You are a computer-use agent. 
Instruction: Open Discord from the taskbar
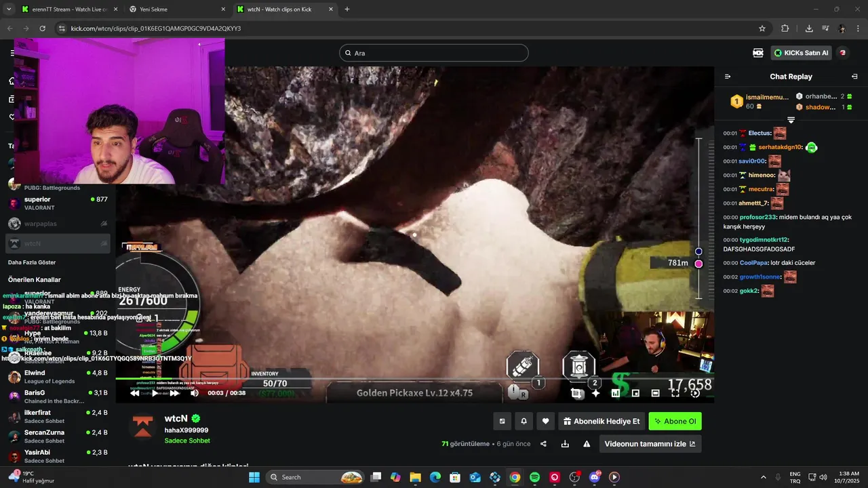(x=595, y=477)
